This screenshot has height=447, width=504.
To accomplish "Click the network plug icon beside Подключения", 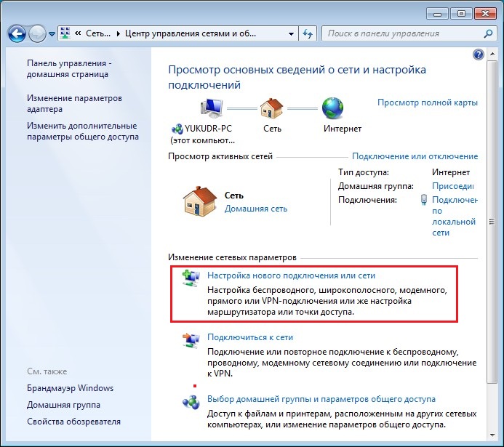I will pyautogui.click(x=424, y=200).
